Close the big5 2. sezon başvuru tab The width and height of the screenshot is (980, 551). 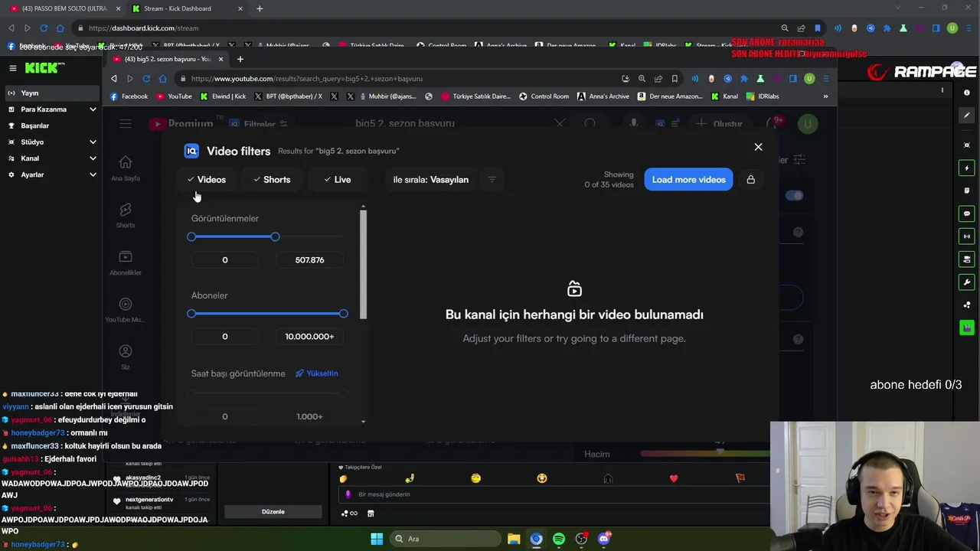(220, 59)
